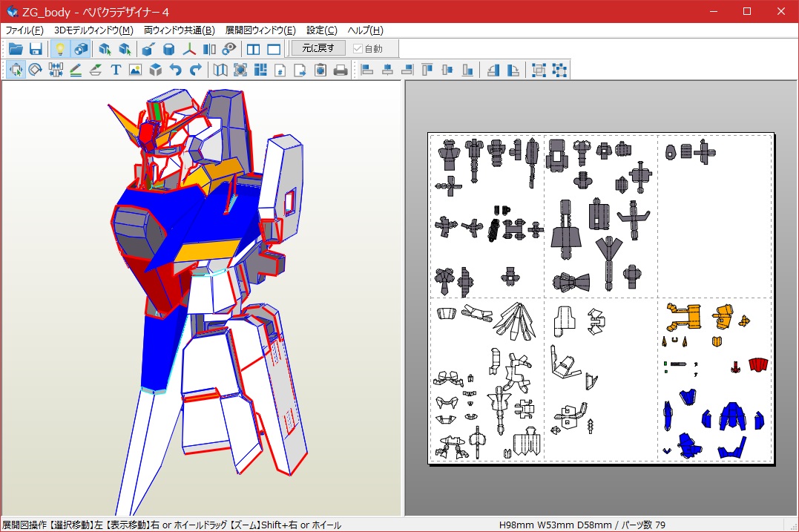Image resolution: width=799 pixels, height=532 pixels.
Task: Undo with the left curved arrow
Action: click(176, 70)
